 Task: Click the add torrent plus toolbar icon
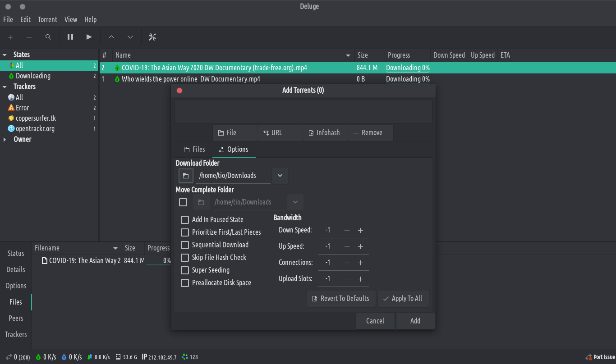[10, 37]
